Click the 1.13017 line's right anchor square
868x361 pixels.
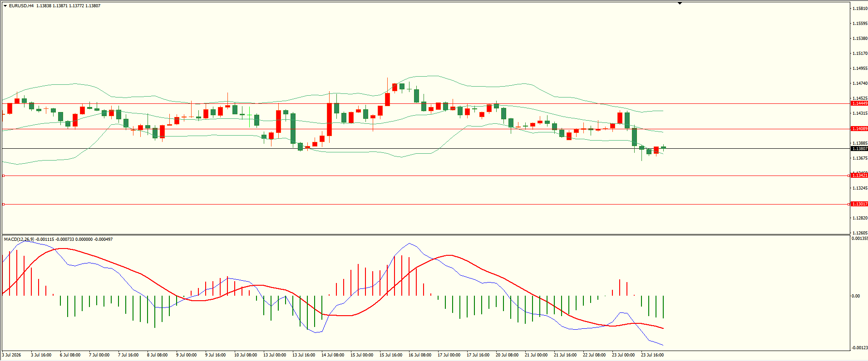[x=849, y=205]
